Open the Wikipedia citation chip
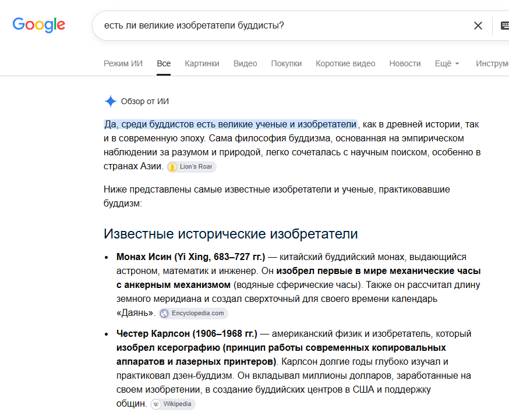This screenshot has width=509, height=420. click(173, 404)
